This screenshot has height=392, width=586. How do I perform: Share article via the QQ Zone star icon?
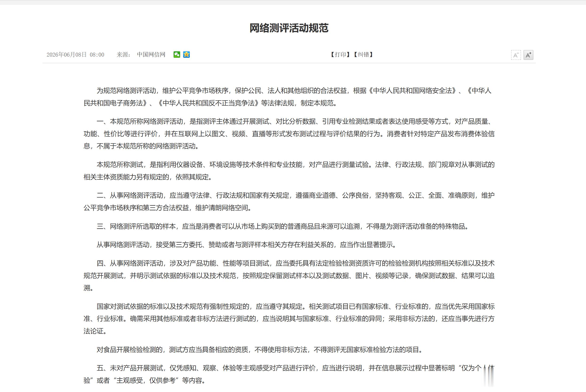coord(186,54)
